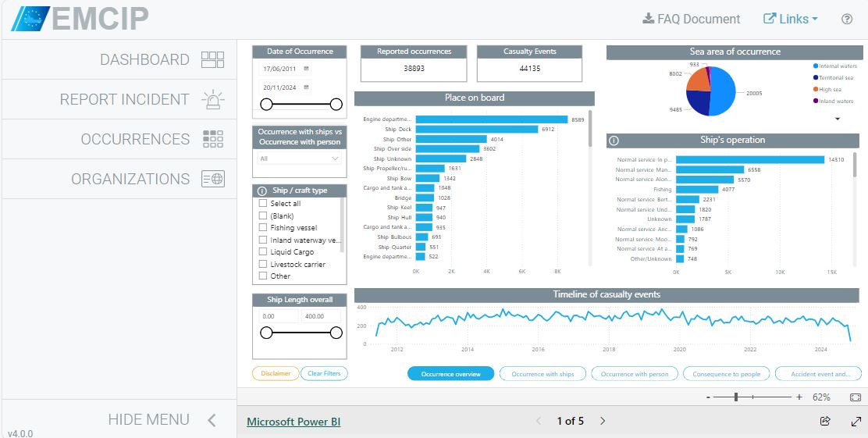868x438 pixels.
Task: Check the Liquid Cargo checkbox
Action: [x=263, y=252]
